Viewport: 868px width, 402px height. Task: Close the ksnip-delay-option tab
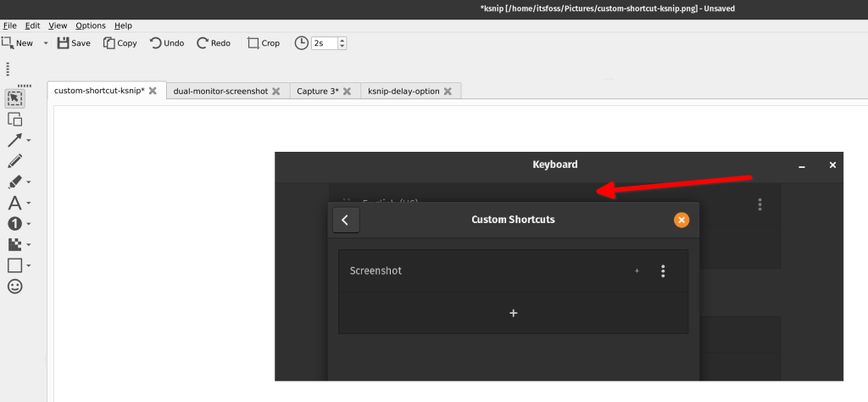[x=448, y=91]
